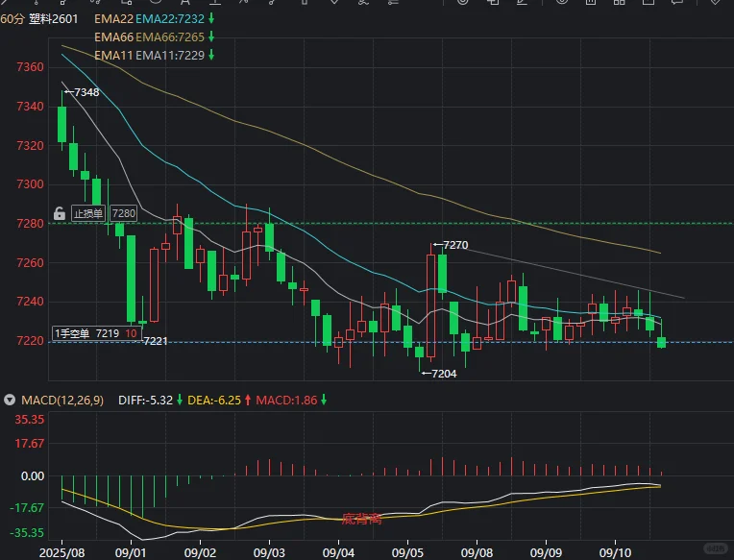The height and width of the screenshot is (560, 734).
Task: Click the 09/01 date axis label
Action: 131,553
